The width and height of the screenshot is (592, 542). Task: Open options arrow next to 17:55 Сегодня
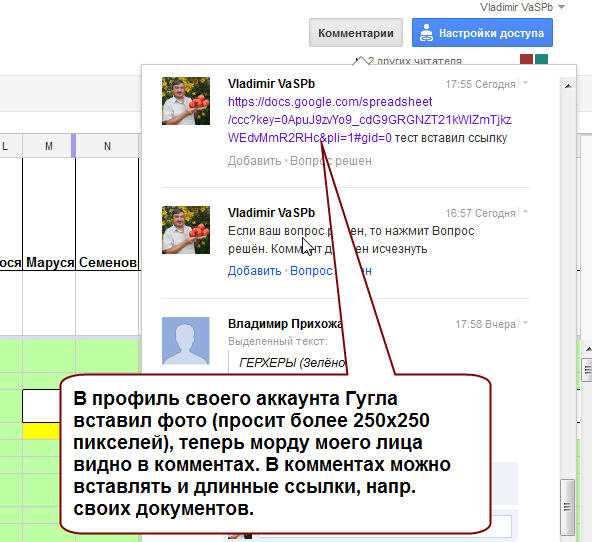[x=525, y=83]
